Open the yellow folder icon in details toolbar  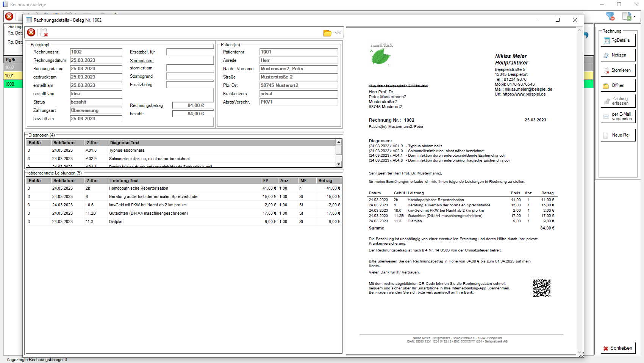[327, 33]
